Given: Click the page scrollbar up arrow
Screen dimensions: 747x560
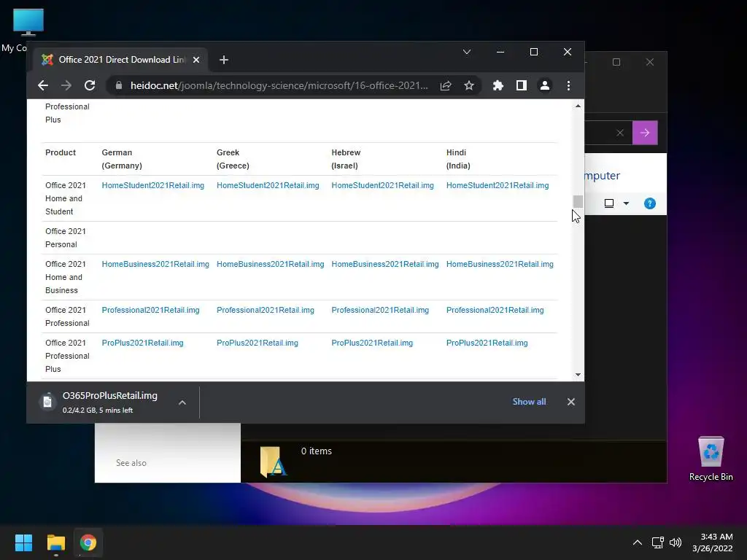Looking at the screenshot, I should pyautogui.click(x=578, y=106).
